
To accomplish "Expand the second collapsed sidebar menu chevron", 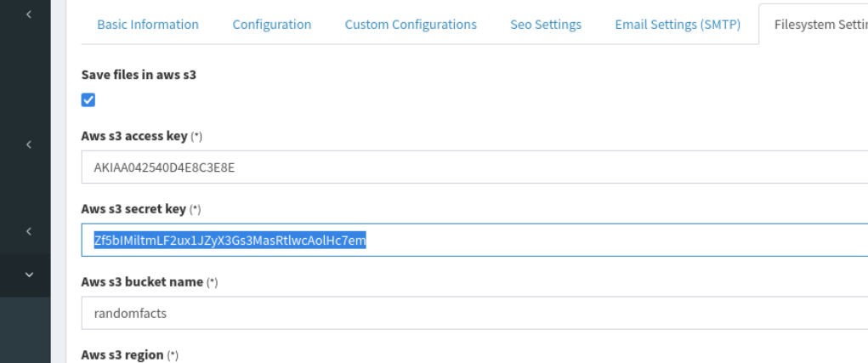I will pyautogui.click(x=30, y=145).
